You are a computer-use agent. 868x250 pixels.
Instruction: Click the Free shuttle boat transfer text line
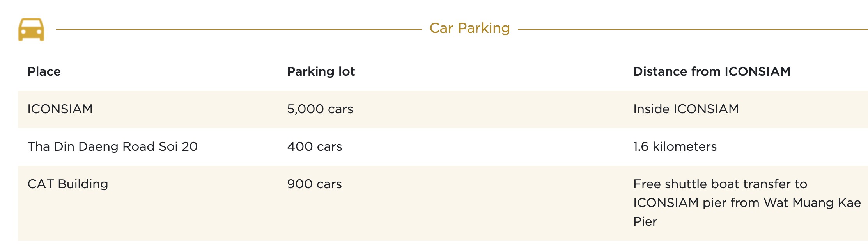pos(720,184)
